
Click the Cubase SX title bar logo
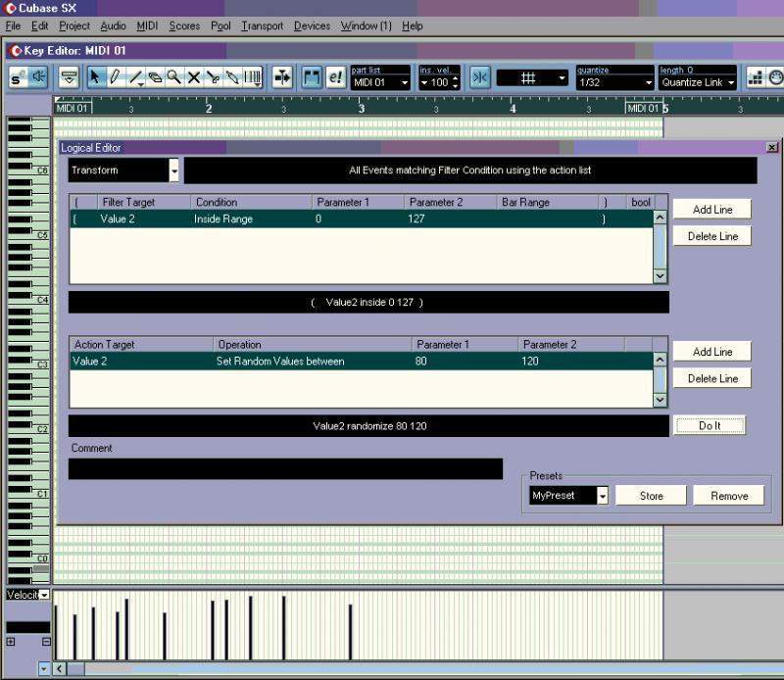tap(10, 8)
